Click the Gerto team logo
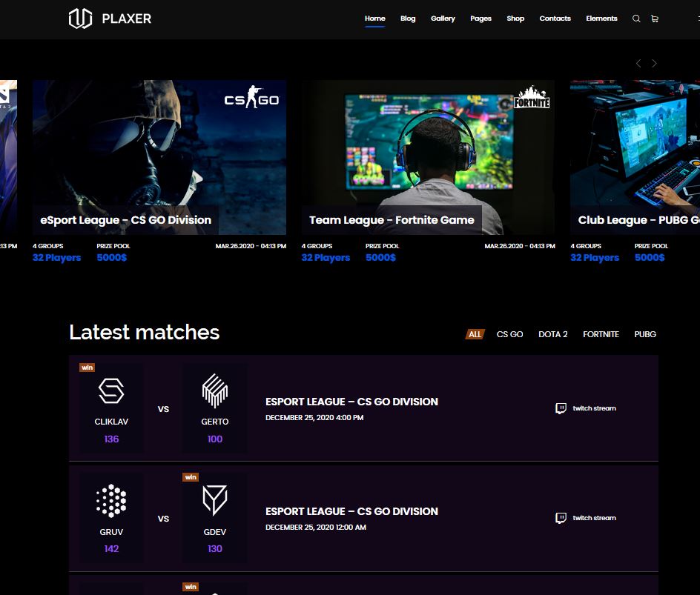The height and width of the screenshot is (595, 700). pos(214,391)
